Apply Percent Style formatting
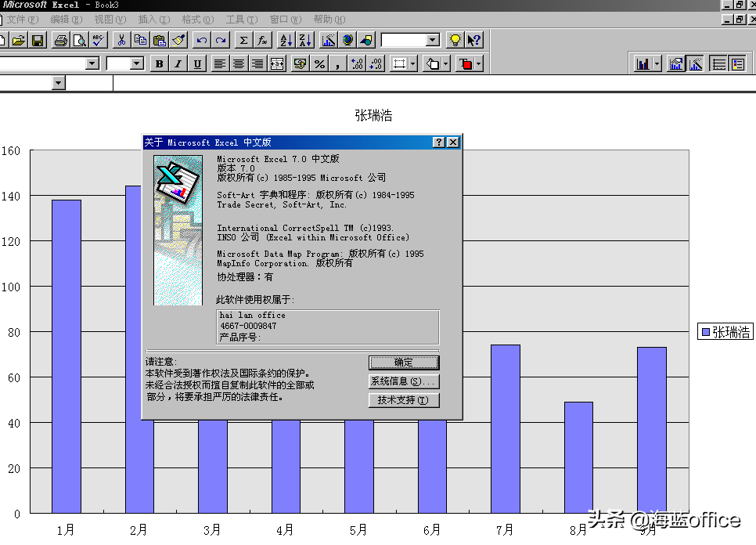The height and width of the screenshot is (545, 756). tap(319, 63)
